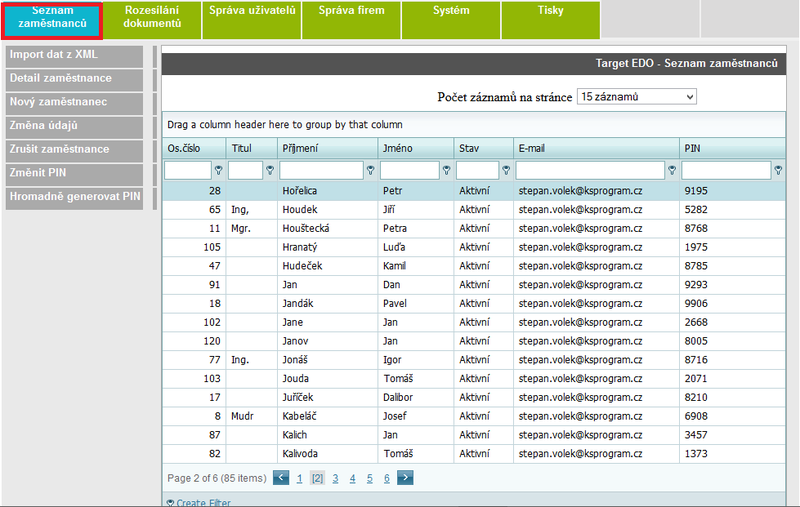Go to page 6 link
This screenshot has width=800, height=507.
click(387, 478)
